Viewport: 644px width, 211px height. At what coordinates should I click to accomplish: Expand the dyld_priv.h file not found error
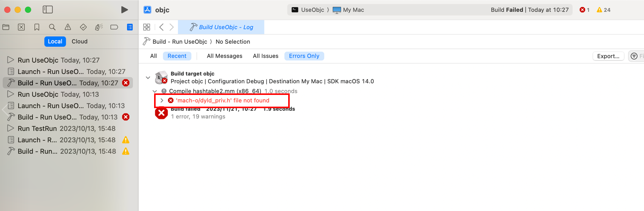pyautogui.click(x=162, y=100)
